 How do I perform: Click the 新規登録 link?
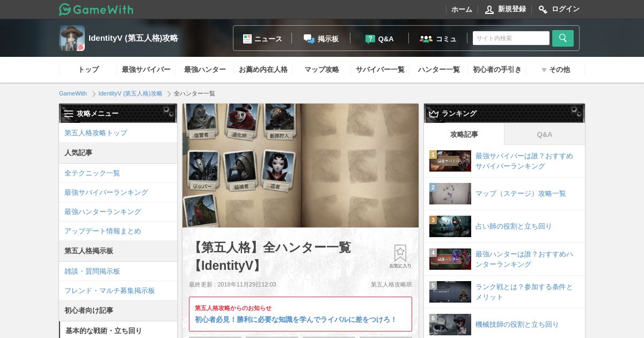[x=512, y=9]
